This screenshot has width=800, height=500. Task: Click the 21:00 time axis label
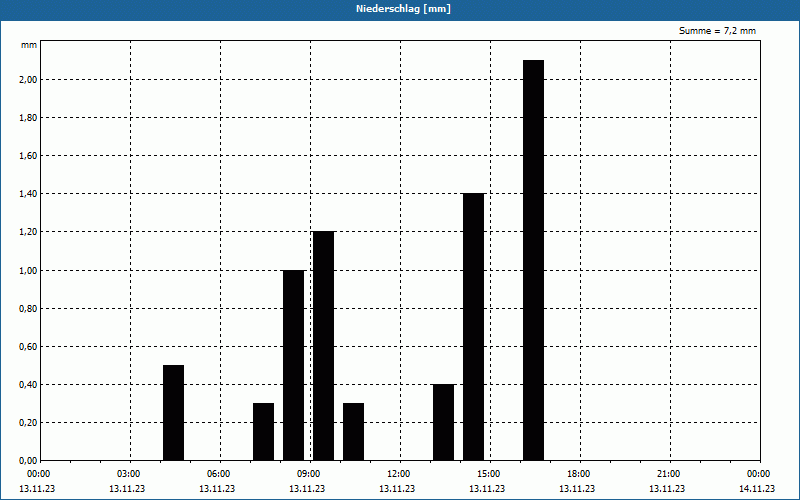[668, 474]
